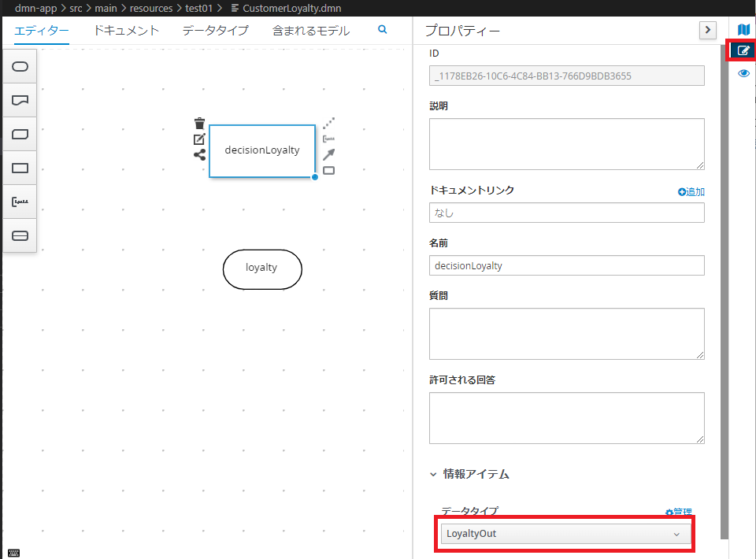Click test01 in the breadcrumb path
The image size is (756, 559).
(198, 8)
